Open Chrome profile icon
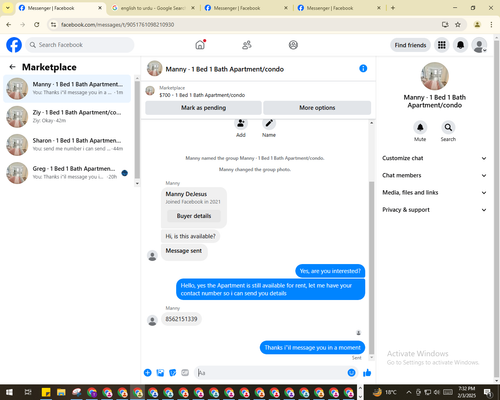The width and height of the screenshot is (500, 400). (477, 24)
